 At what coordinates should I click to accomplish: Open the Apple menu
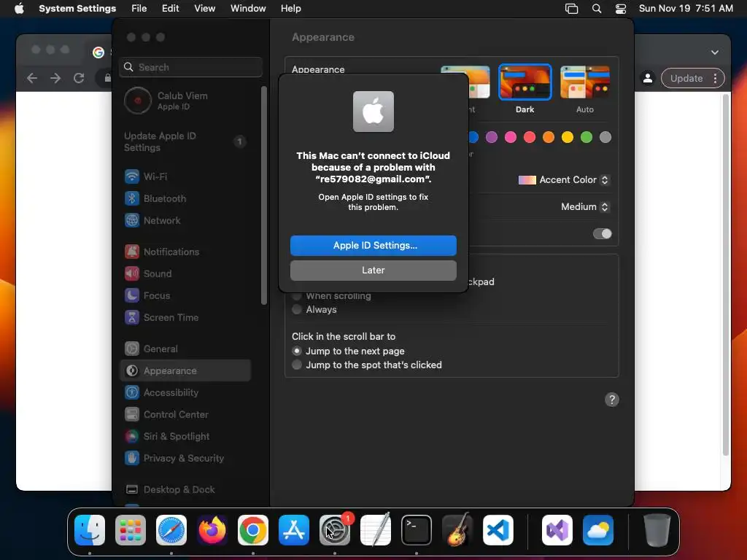[x=19, y=8]
